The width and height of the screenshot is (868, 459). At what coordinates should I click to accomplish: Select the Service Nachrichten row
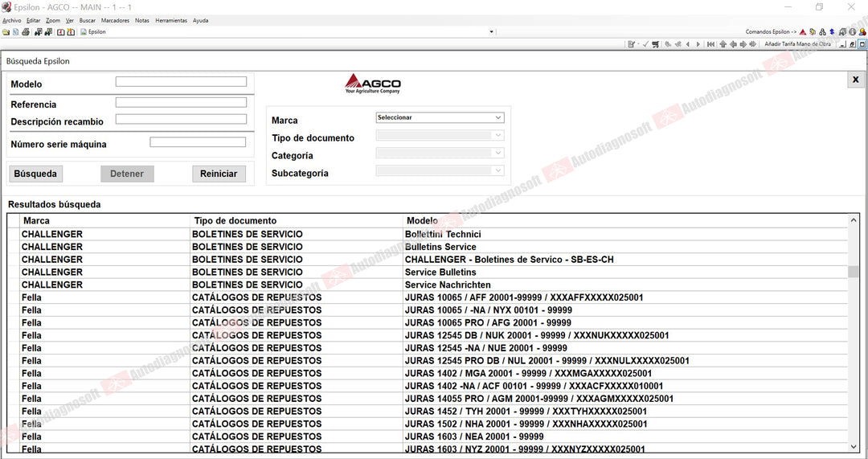click(428, 285)
